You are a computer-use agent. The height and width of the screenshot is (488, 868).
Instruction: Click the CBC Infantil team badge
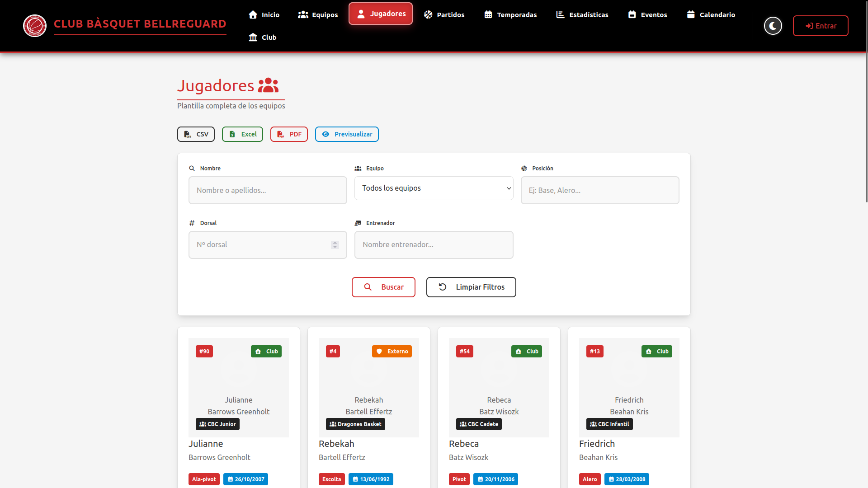[609, 424]
